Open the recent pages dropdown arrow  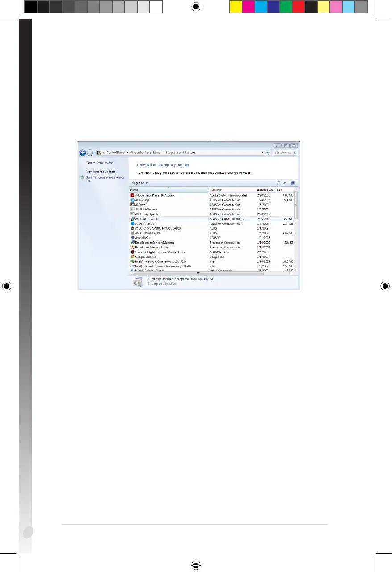[95, 152]
